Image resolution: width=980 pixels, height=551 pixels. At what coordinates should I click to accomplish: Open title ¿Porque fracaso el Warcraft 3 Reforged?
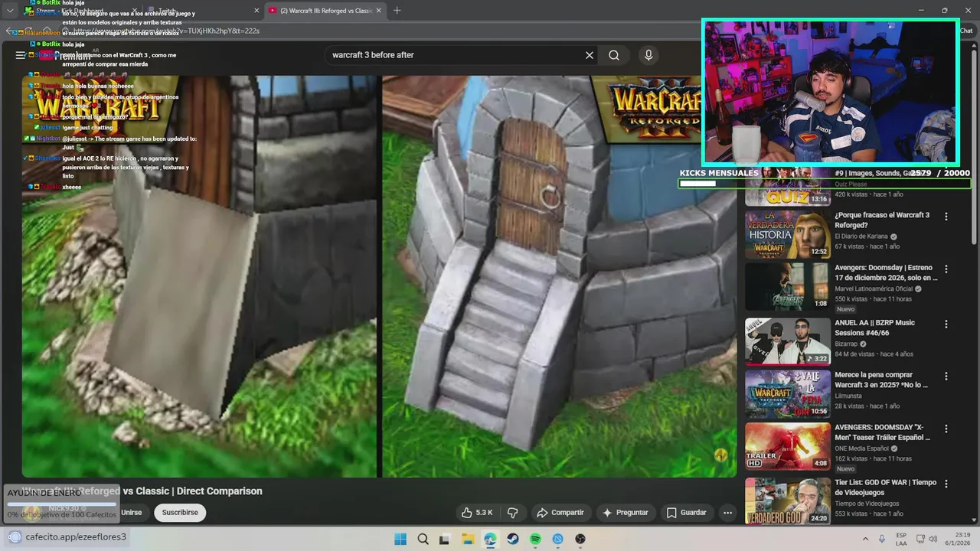point(882,220)
